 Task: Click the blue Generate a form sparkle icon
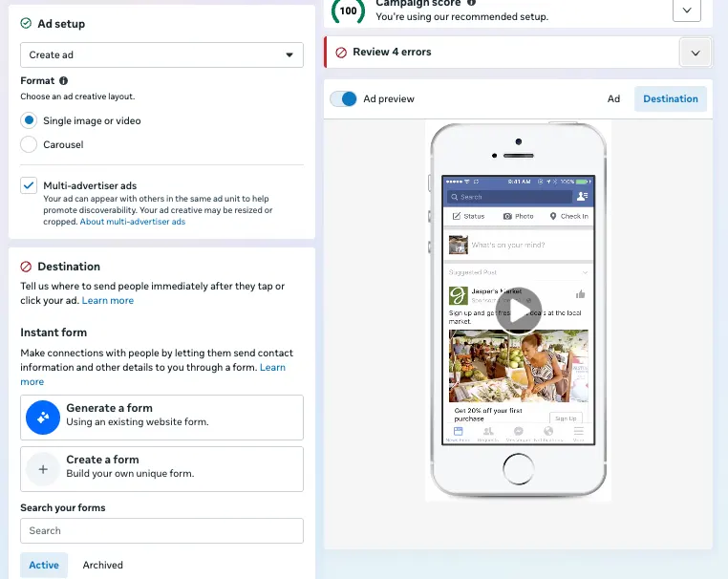(x=43, y=418)
